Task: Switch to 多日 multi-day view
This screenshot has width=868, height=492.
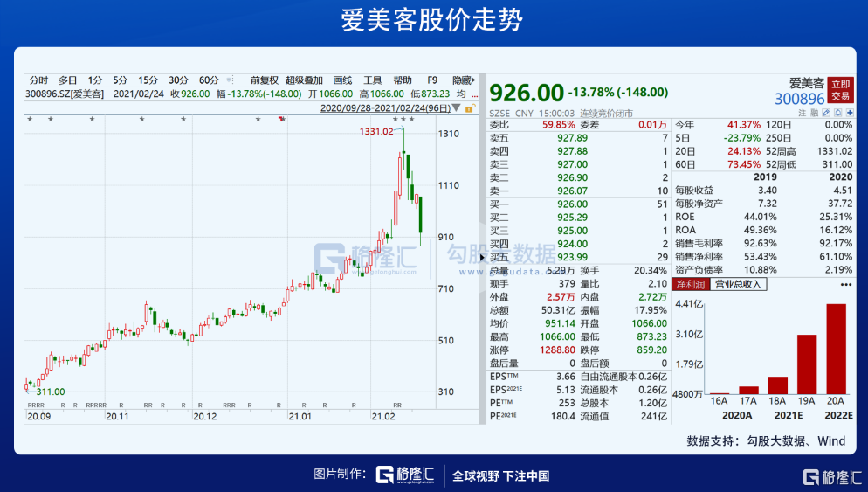Action: pos(68,80)
